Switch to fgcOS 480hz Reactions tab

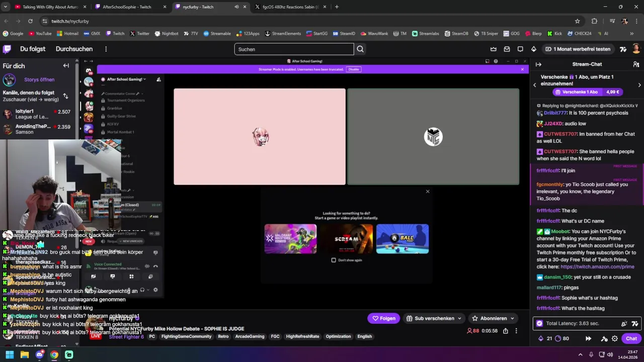291,7
